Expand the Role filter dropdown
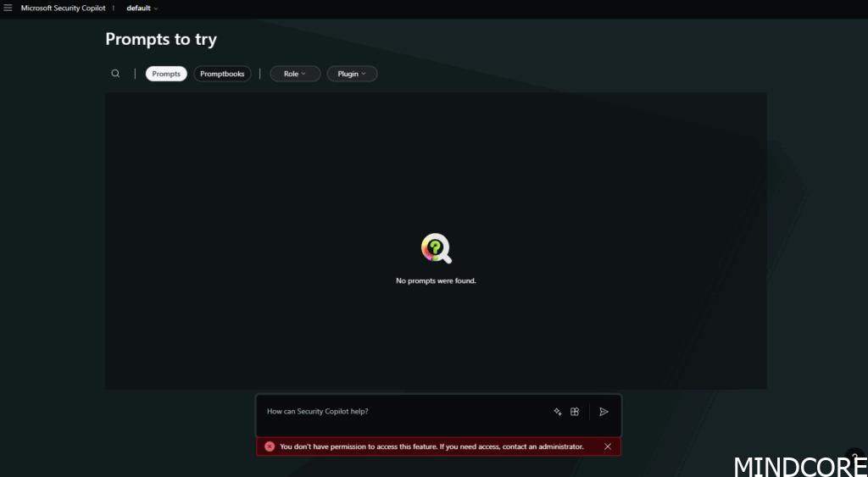 pos(295,74)
